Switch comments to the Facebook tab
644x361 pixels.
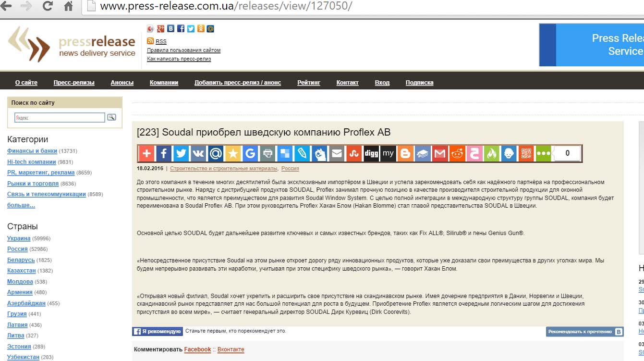click(197, 349)
